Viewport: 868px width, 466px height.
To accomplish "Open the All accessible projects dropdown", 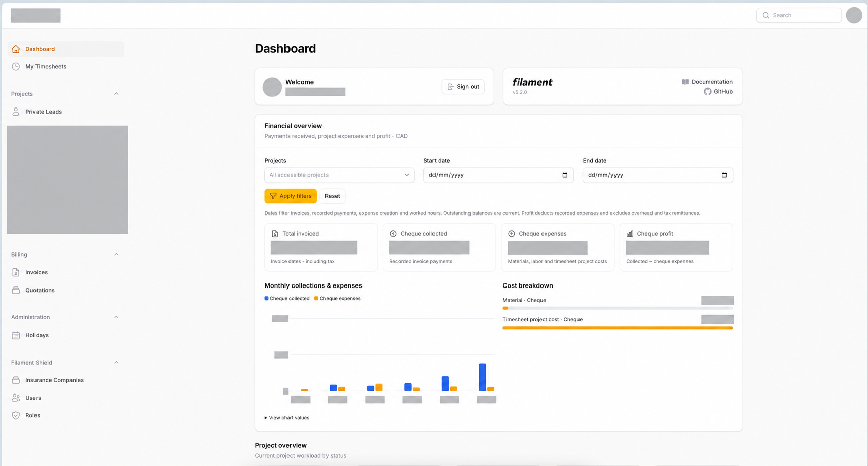I will [339, 175].
